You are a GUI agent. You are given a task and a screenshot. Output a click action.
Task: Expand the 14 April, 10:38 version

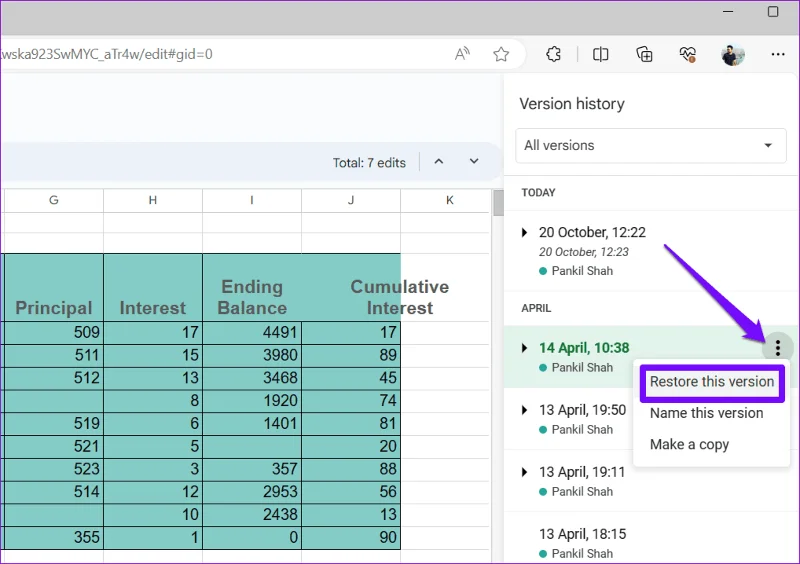click(x=524, y=348)
